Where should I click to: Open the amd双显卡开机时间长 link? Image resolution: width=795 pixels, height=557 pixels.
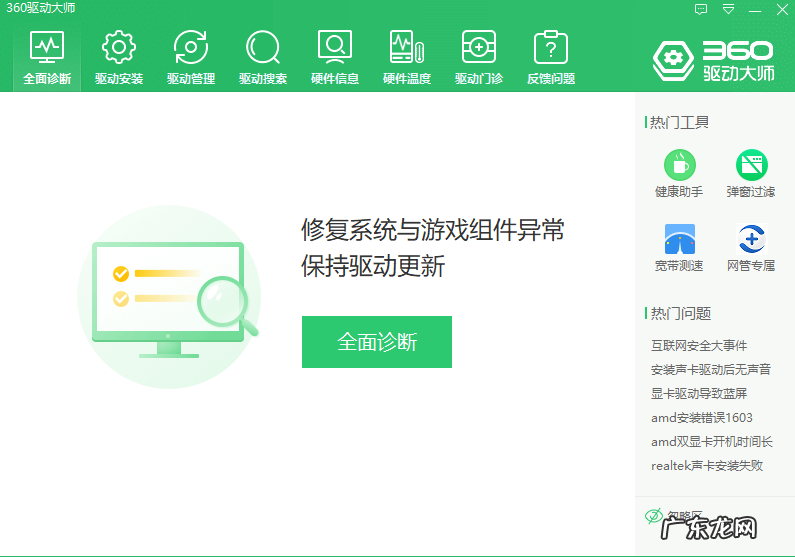pyautogui.click(x=711, y=441)
